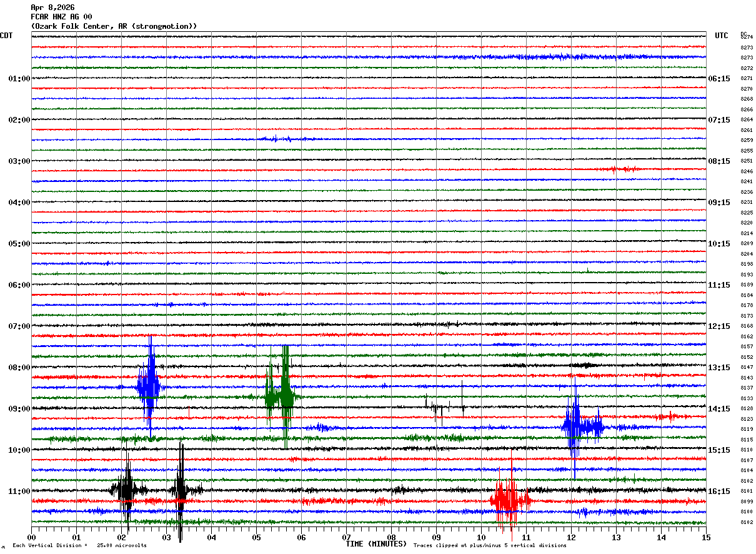
Task: Click the 'Ozark Folk Center, AR (strongmotion)' title
Action: 114,26
